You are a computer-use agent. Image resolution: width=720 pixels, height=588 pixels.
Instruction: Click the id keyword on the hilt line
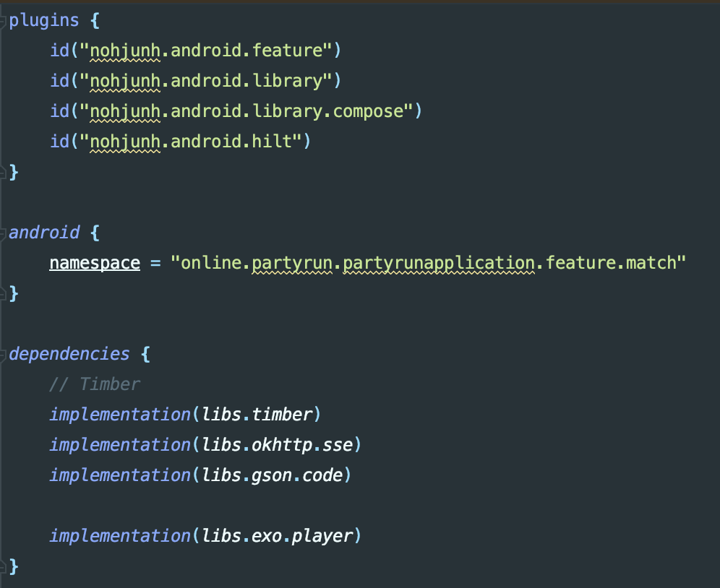click(60, 142)
